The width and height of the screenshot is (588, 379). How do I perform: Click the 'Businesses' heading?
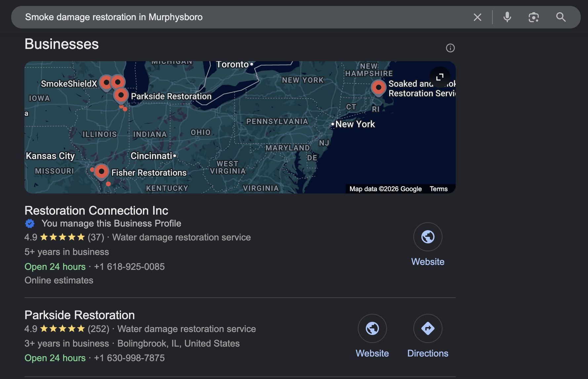pos(62,44)
